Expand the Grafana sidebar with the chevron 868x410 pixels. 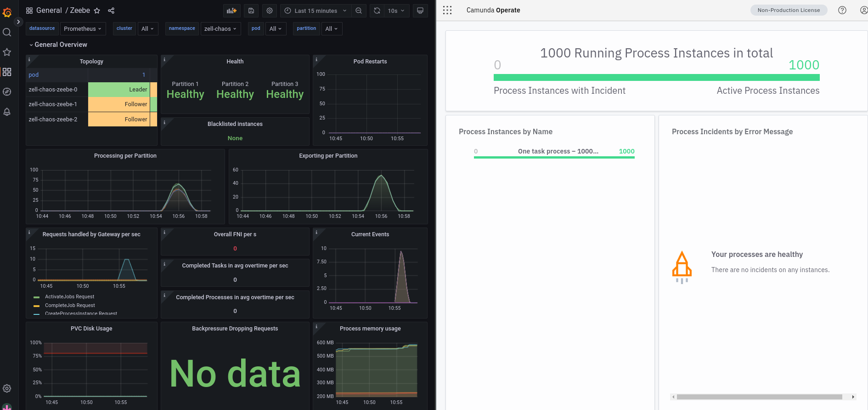(18, 22)
